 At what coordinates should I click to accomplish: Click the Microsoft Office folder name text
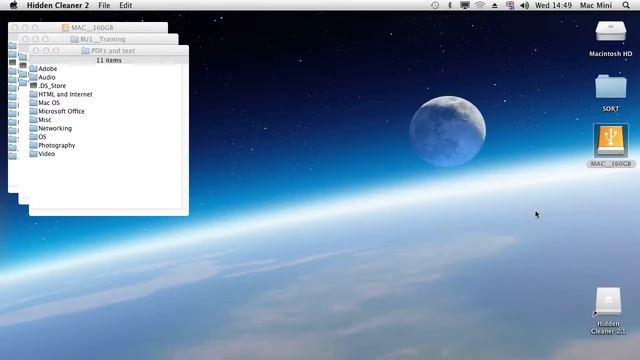click(61, 111)
